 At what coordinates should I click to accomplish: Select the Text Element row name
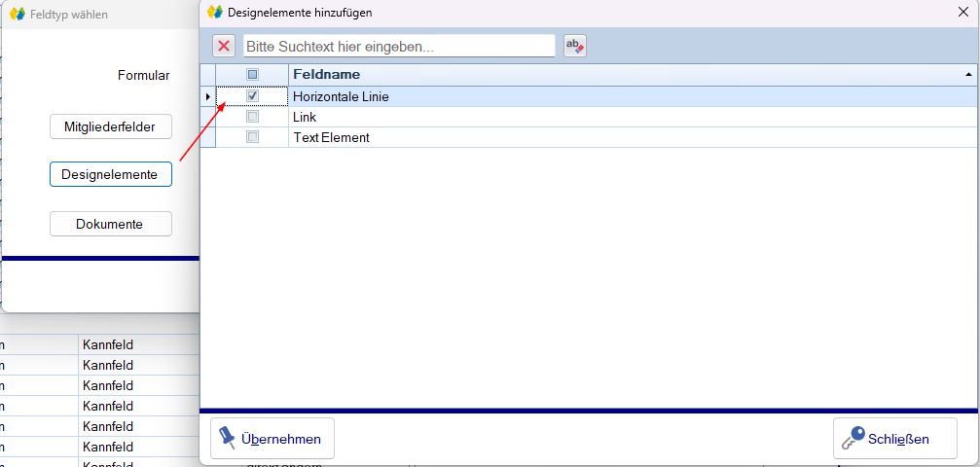coord(331,137)
